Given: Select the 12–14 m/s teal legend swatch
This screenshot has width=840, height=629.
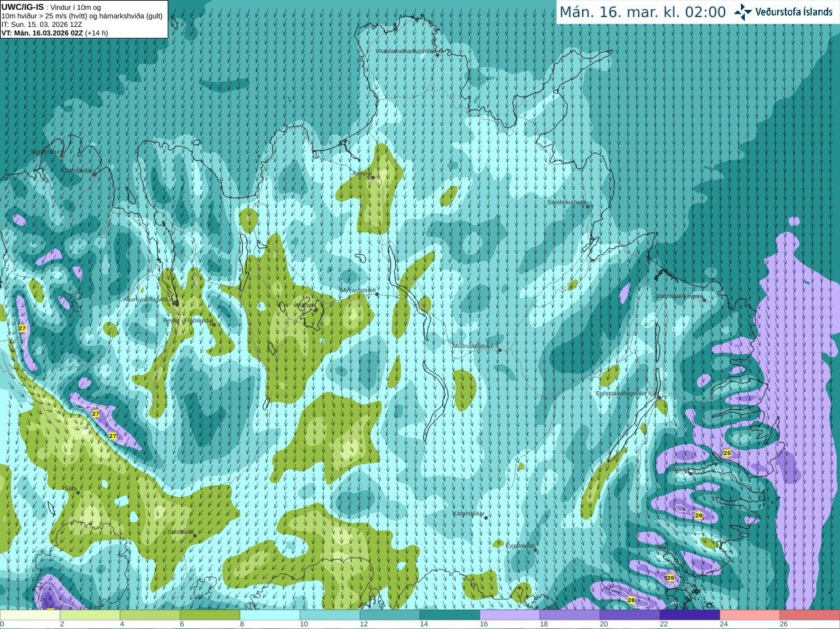Looking at the screenshot, I should tap(390, 615).
